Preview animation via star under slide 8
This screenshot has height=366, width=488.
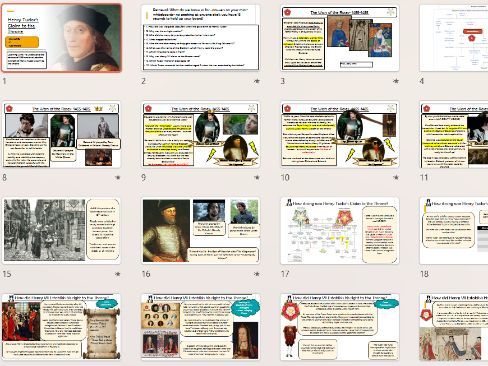(118, 178)
